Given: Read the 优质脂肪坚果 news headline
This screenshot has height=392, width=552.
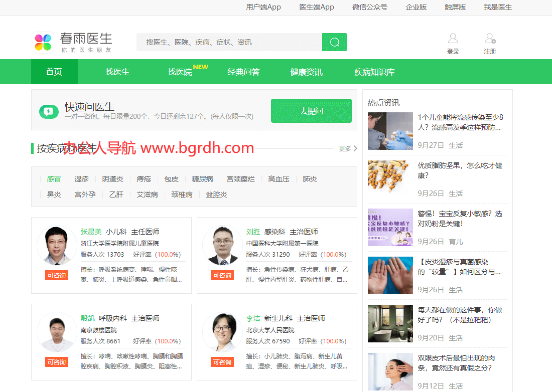Looking at the screenshot, I should pos(460,170).
